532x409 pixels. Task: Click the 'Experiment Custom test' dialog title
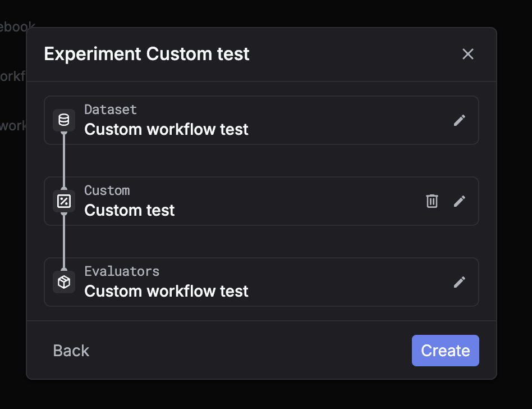point(146,54)
